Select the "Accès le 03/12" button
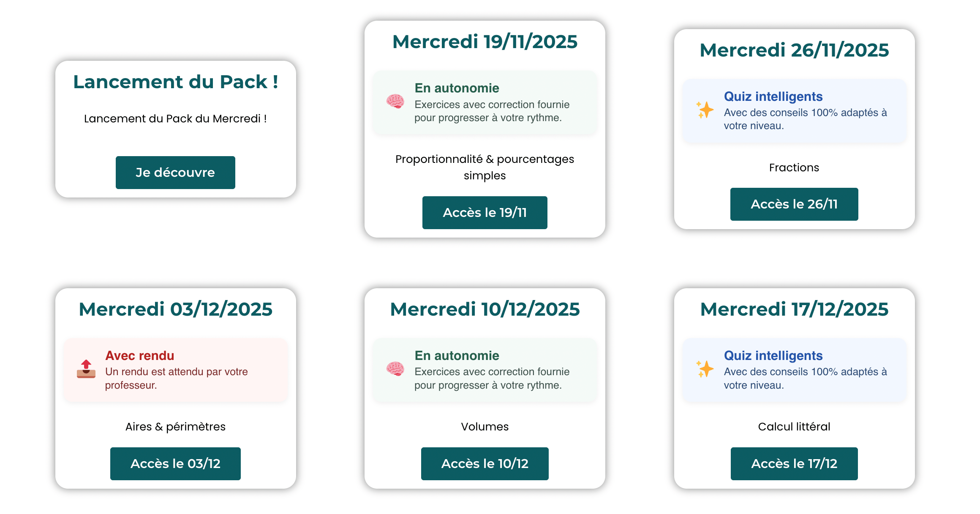Viewport: 980px width, 514px height. [175, 464]
